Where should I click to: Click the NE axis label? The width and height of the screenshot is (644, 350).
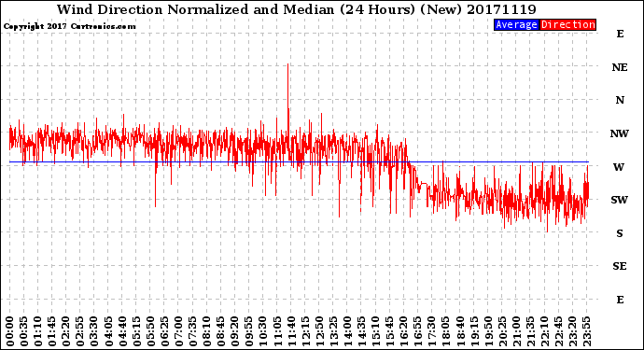pos(620,67)
